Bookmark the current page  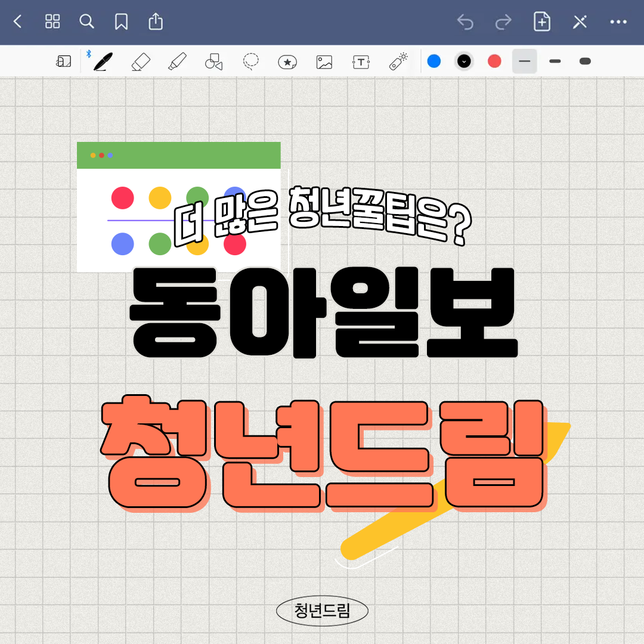[x=121, y=22]
